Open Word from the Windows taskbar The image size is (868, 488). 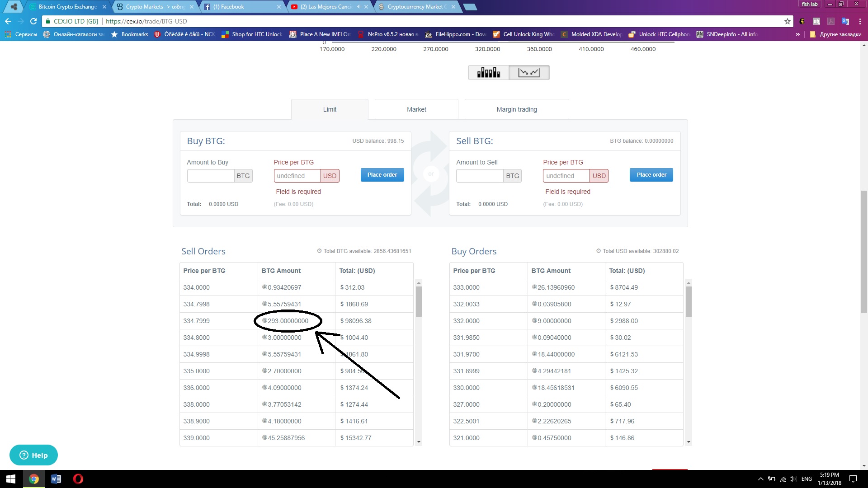tap(56, 479)
